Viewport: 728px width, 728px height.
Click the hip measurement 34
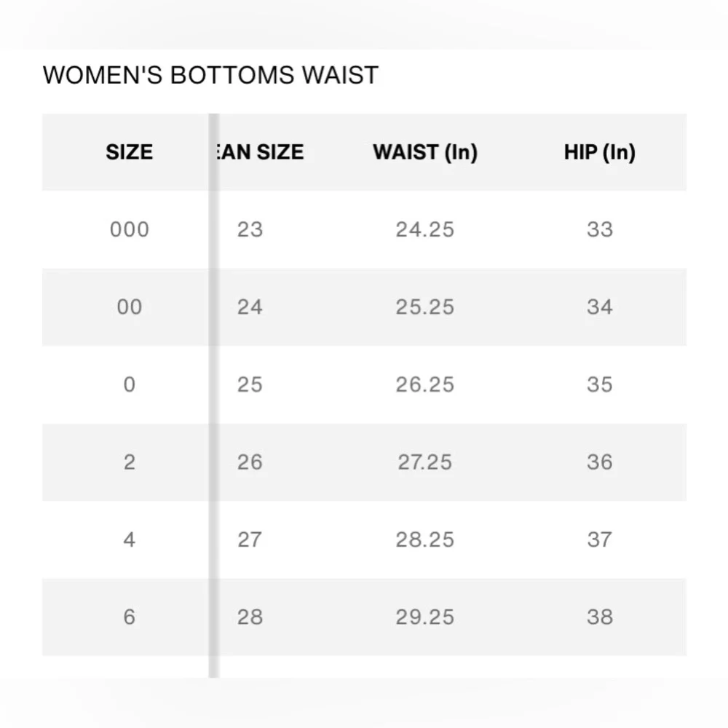(x=599, y=307)
